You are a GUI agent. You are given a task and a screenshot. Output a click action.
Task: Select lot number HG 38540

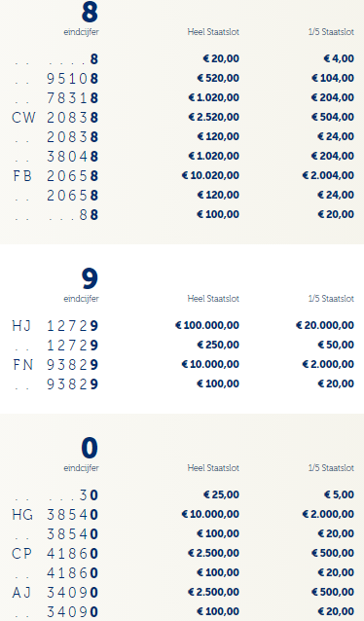click(x=55, y=515)
